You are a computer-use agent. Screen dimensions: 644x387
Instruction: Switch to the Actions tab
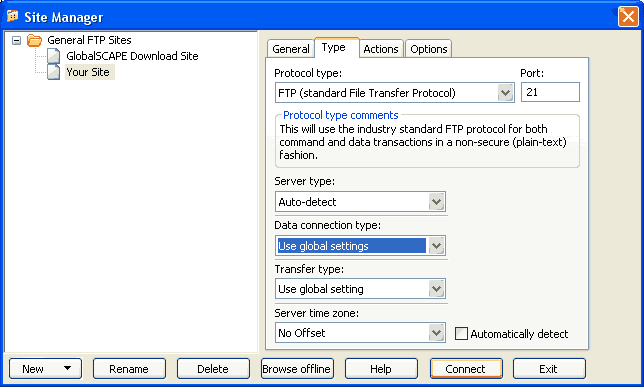[381, 49]
